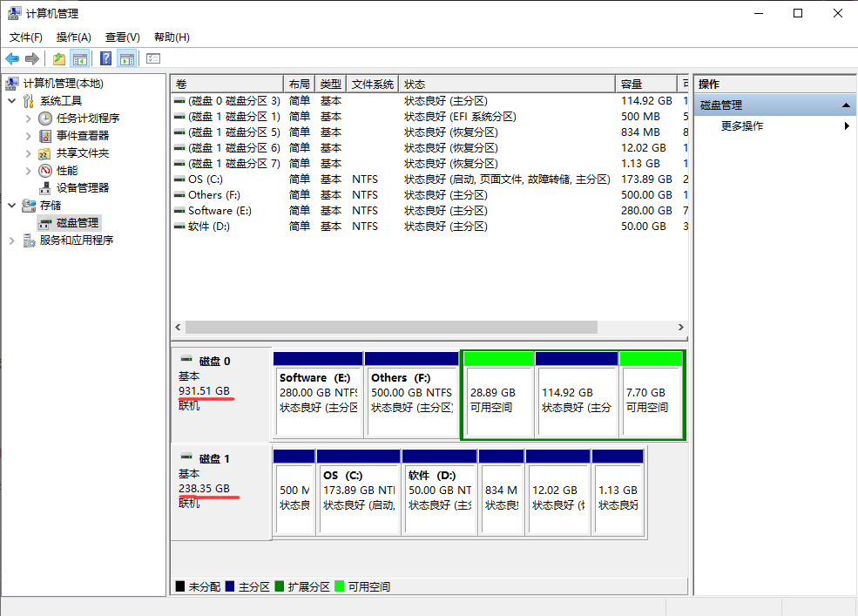Click the Settings list view toolbar icon
The image size is (858, 616).
coord(153,58)
